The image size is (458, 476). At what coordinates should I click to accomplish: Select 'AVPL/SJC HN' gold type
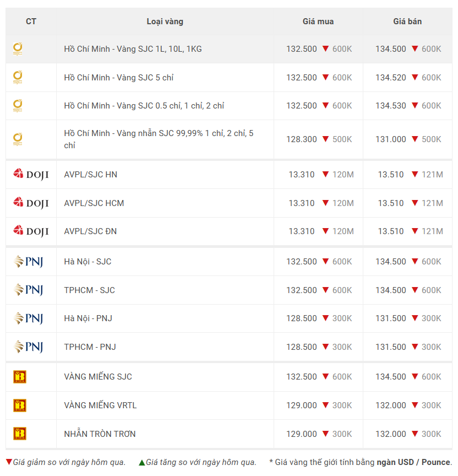(90, 175)
